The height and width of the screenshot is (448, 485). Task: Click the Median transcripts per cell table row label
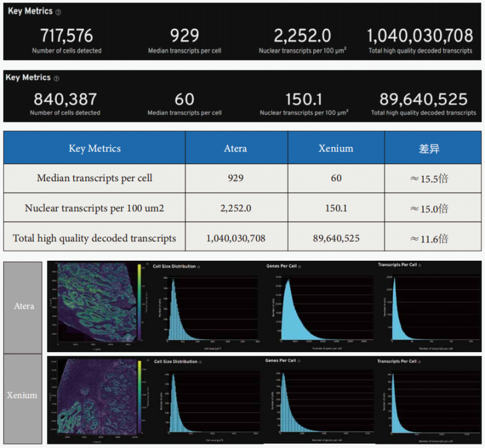point(95,178)
